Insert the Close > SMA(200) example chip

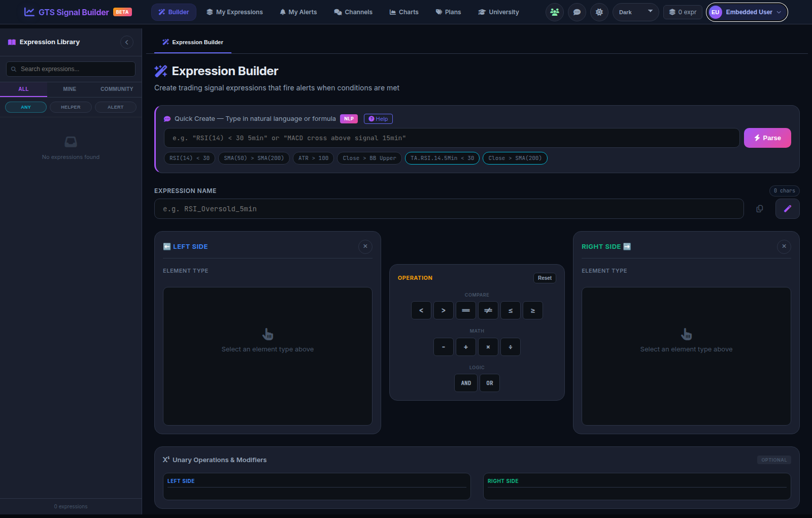pyautogui.click(x=515, y=158)
